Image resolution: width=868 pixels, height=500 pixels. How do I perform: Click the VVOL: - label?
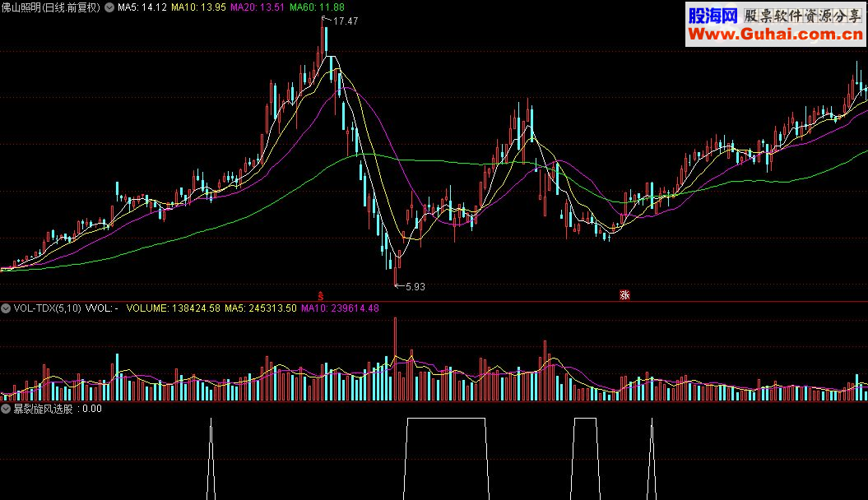(x=102, y=308)
